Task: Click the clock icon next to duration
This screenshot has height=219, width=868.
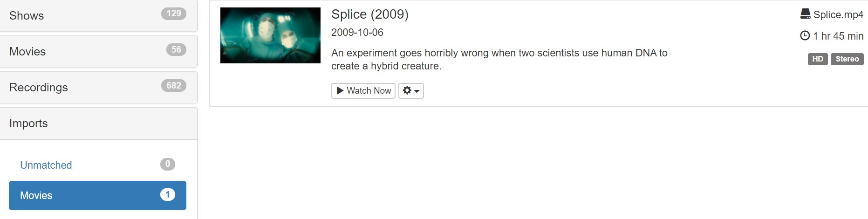Action: [805, 35]
